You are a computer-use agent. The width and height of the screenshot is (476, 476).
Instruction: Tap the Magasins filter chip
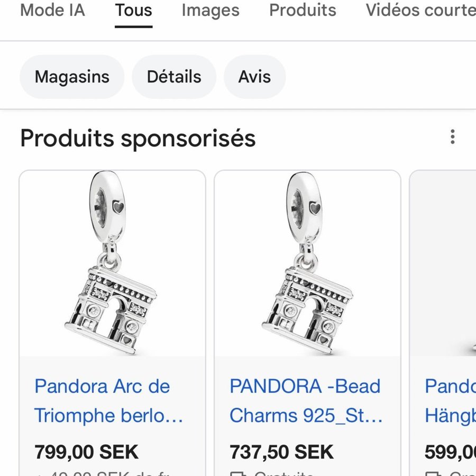tap(72, 77)
